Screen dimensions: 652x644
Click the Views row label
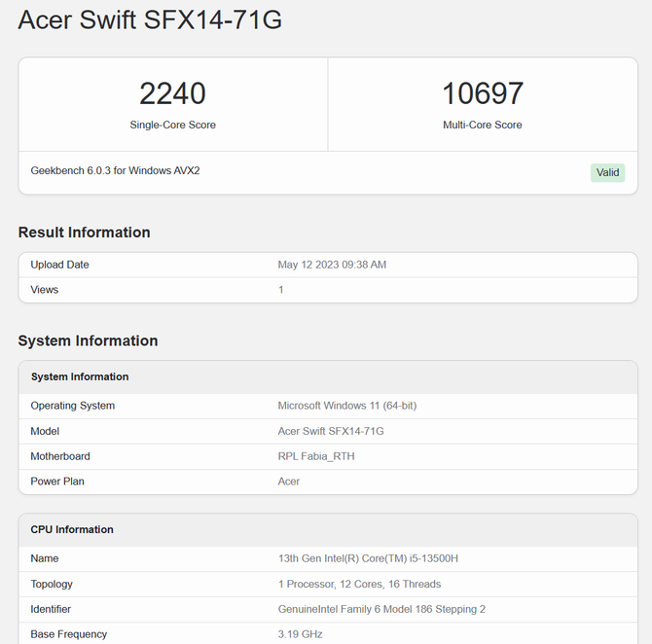tap(44, 289)
